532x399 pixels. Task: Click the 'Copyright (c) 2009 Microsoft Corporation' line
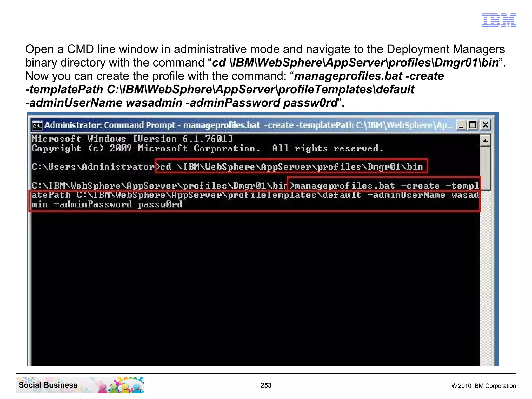(x=207, y=148)
